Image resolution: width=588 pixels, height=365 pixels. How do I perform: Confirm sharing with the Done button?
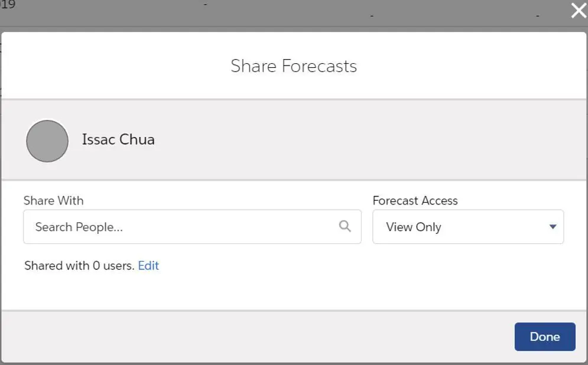pyautogui.click(x=545, y=337)
